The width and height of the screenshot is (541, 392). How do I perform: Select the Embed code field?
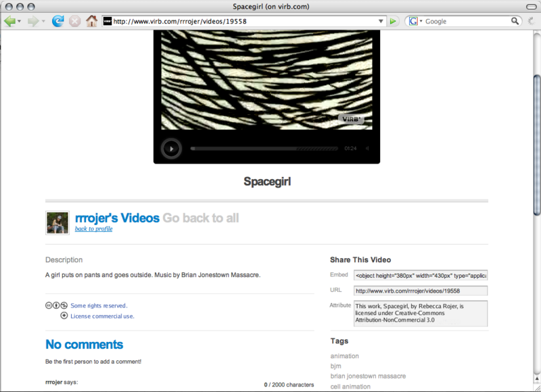click(421, 276)
